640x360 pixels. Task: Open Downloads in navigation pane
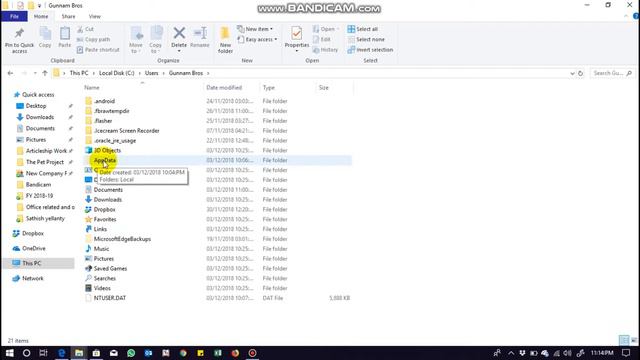(40, 117)
